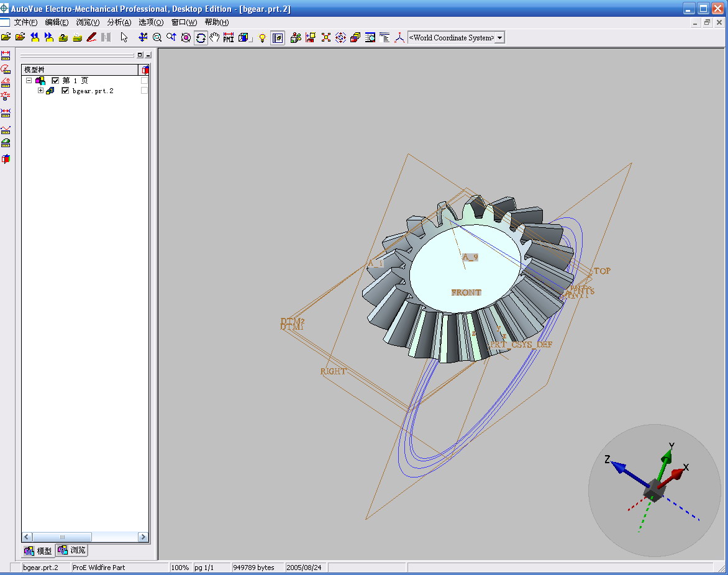
Task: Click the second open folder icon in toolbar
Action: pos(20,38)
